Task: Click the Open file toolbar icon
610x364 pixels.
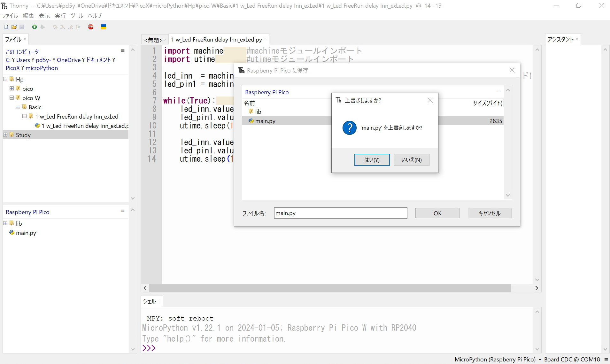Action: click(14, 27)
